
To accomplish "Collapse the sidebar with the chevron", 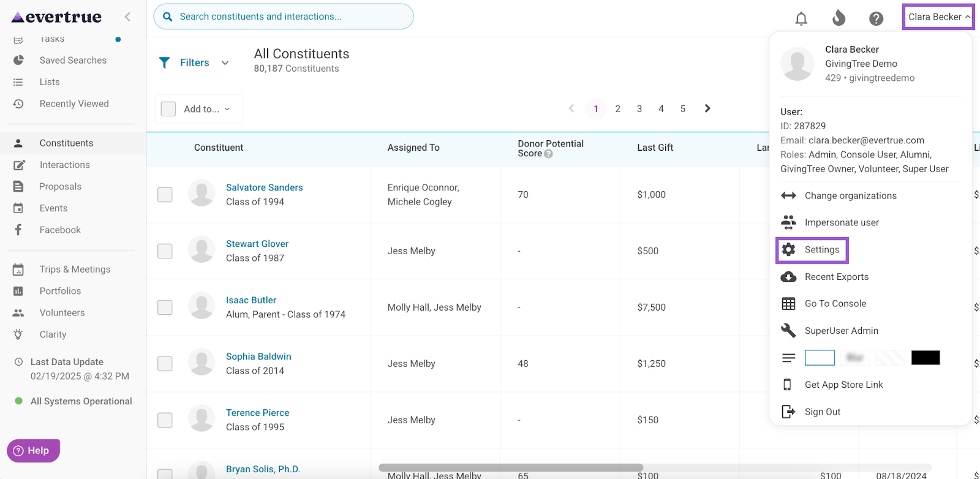I will 127,17.
